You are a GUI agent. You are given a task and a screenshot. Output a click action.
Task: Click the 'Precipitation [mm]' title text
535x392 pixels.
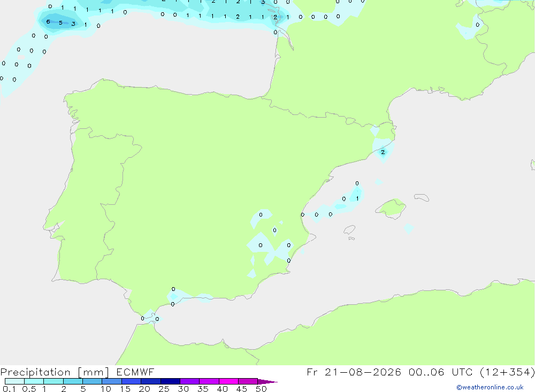[55, 372]
